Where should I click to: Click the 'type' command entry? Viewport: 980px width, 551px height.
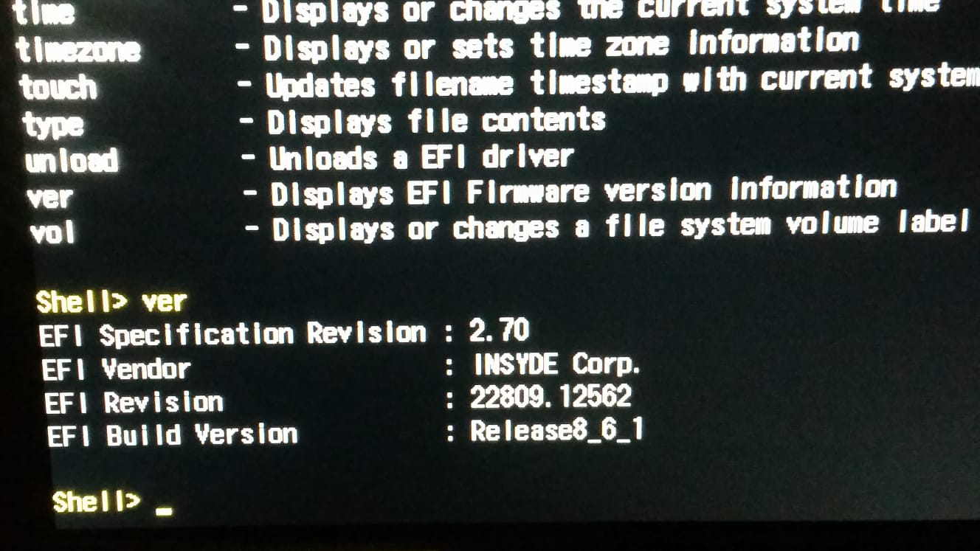point(52,124)
